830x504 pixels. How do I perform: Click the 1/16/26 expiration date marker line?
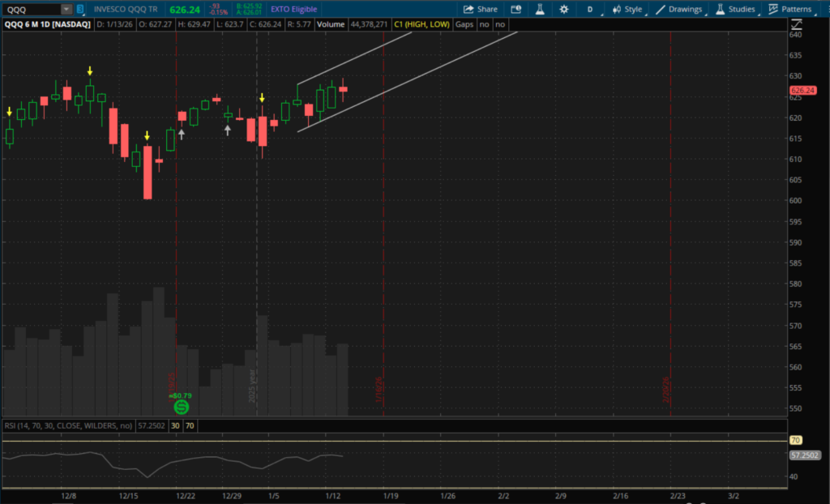pyautogui.click(x=383, y=243)
